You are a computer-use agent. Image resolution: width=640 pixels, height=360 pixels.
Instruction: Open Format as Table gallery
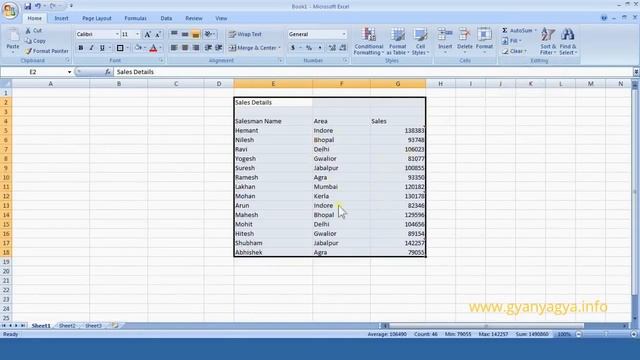[397, 41]
